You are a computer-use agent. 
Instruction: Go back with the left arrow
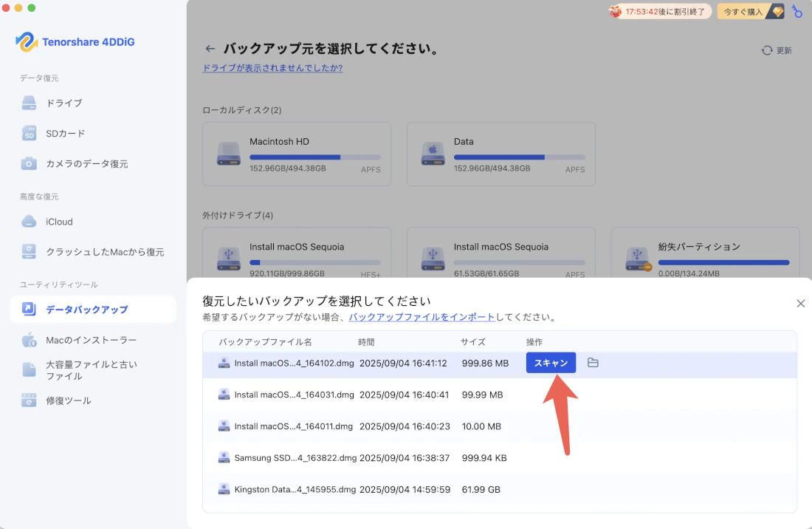coord(210,49)
